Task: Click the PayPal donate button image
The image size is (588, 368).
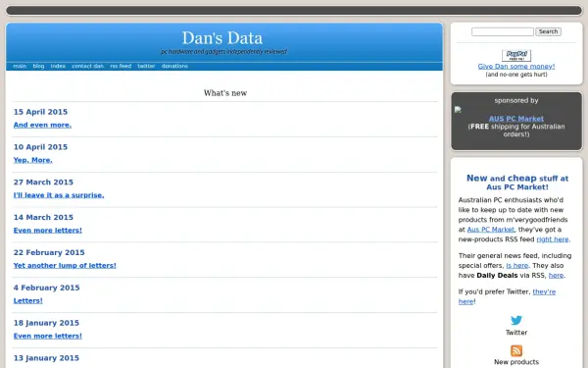Action: tap(516, 56)
